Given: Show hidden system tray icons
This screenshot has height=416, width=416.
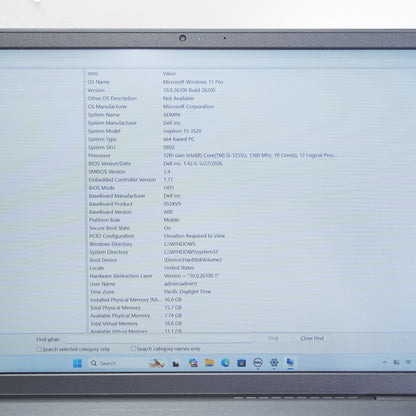Looking at the screenshot, I should point(385,362).
